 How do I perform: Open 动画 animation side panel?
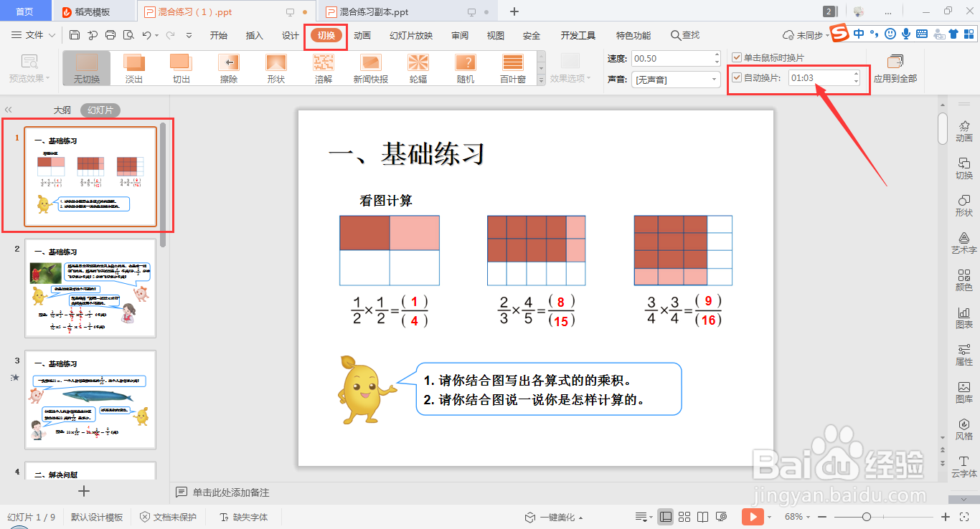point(964,131)
